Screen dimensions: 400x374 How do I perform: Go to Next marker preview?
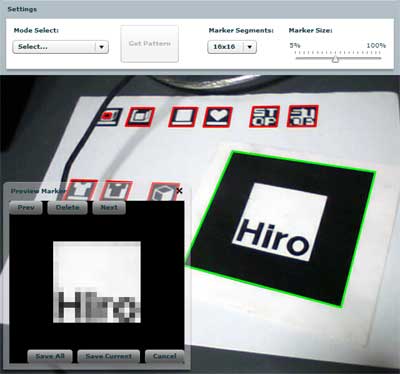coord(109,207)
